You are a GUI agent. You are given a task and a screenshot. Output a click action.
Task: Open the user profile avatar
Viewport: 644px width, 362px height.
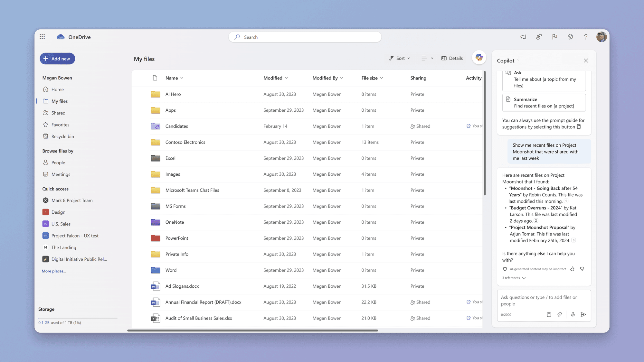[x=601, y=37]
